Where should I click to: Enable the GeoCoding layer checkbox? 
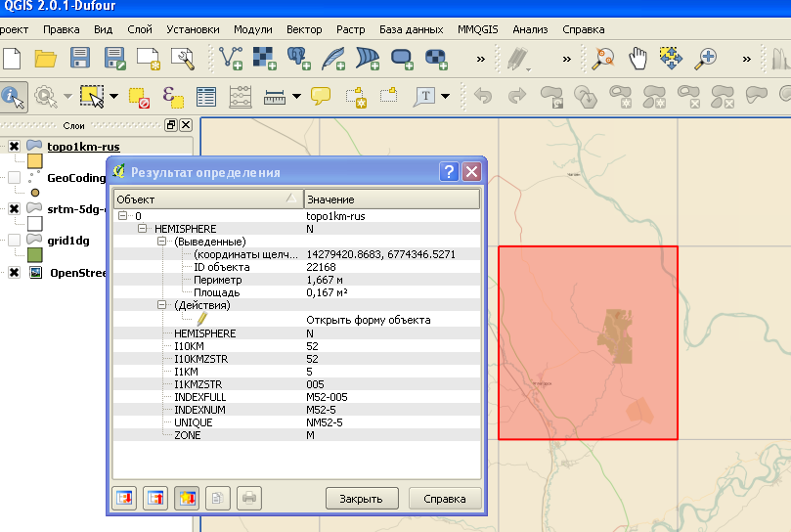14,178
